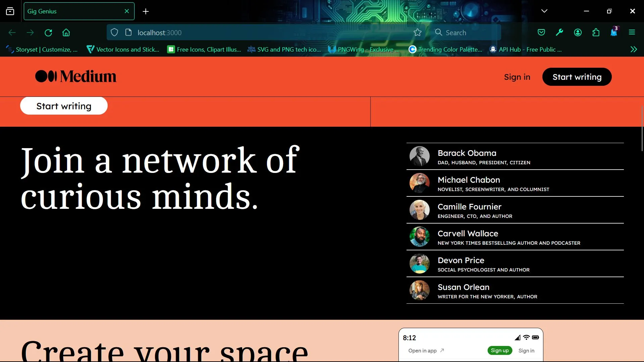Select the Michael Chabon name text
Screen dimensions: 644x362
[469, 180]
